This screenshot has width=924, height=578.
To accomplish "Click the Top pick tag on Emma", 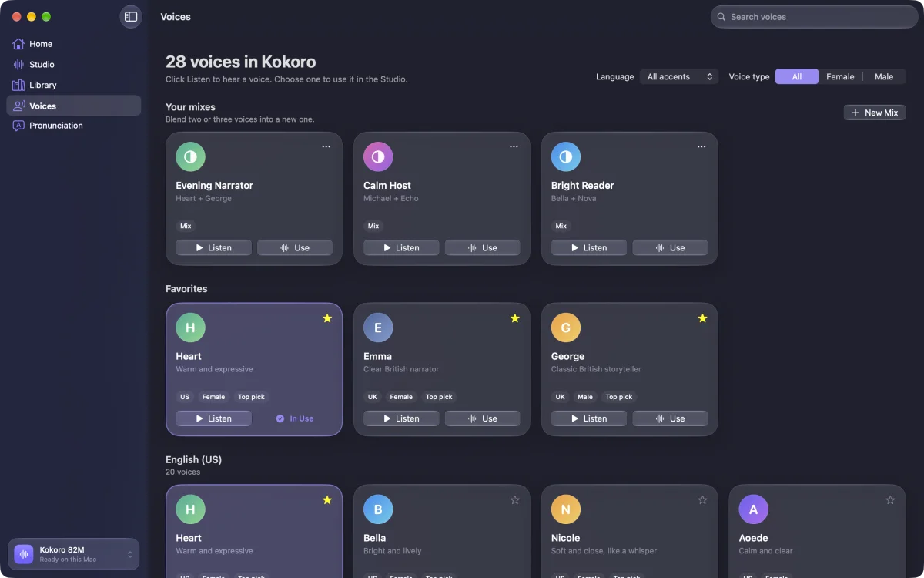I will [439, 397].
